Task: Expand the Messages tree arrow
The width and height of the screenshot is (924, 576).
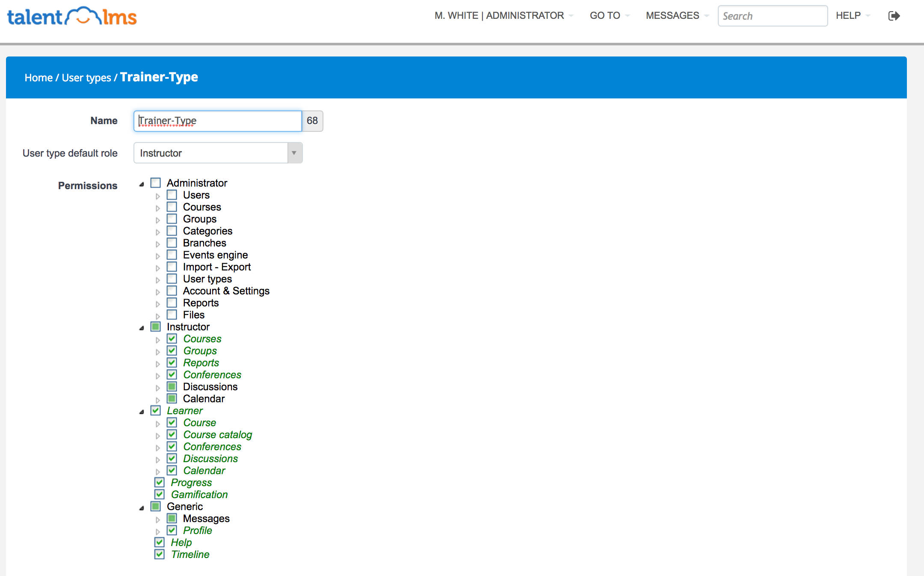Action: [158, 520]
